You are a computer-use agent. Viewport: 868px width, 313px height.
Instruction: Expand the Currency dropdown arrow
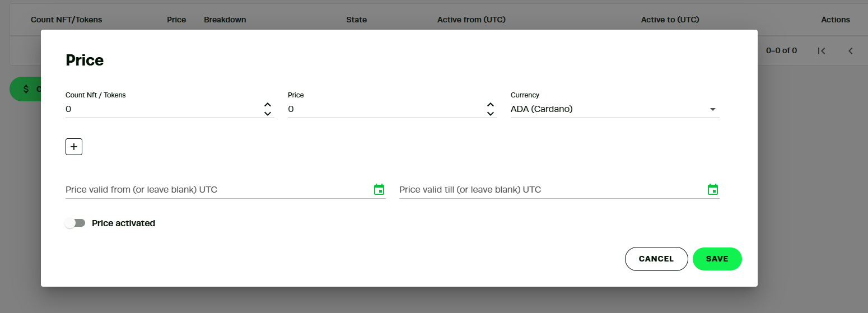point(713,109)
